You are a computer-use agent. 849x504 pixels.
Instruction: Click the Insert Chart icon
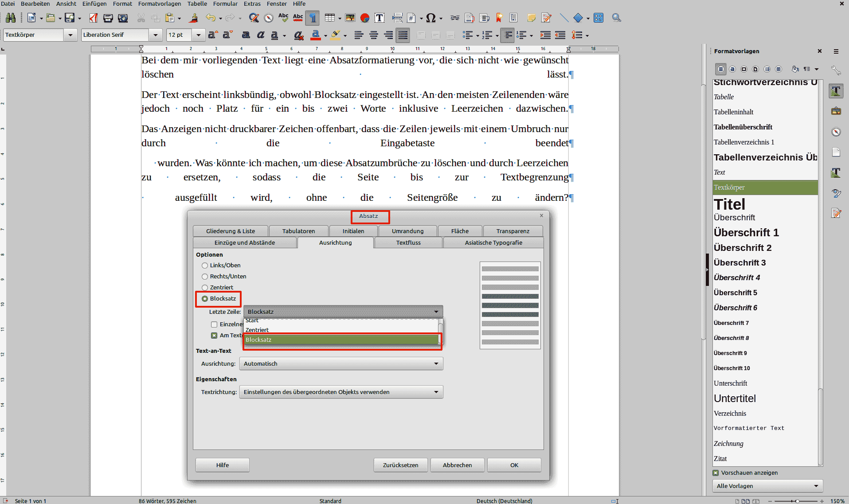[x=365, y=18]
